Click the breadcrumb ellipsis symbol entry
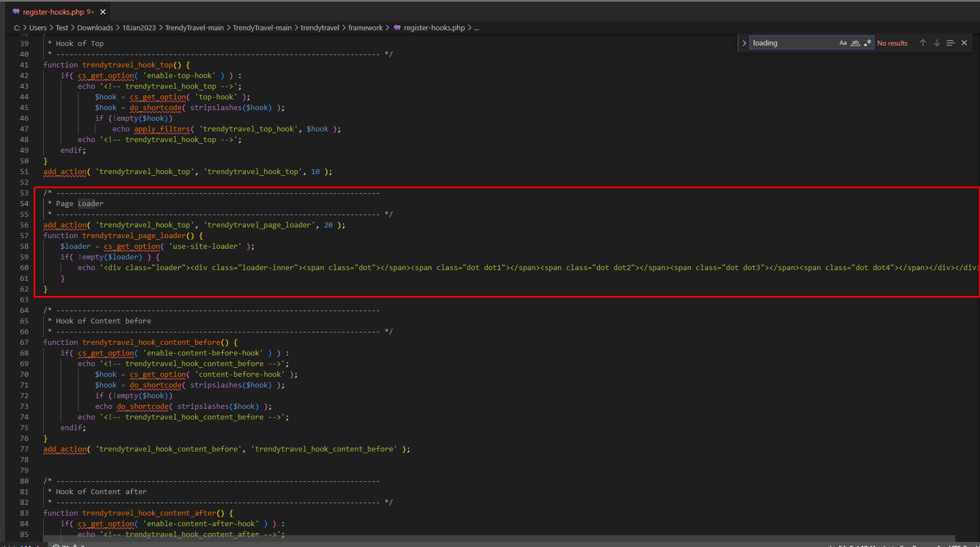Viewport: 980px width, 547px height. click(x=477, y=28)
